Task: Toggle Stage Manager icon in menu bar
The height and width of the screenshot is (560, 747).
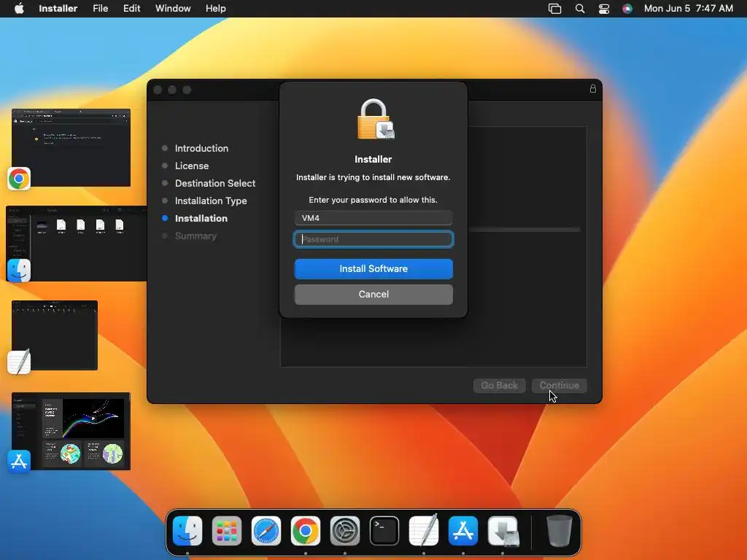Action: [x=554, y=8]
